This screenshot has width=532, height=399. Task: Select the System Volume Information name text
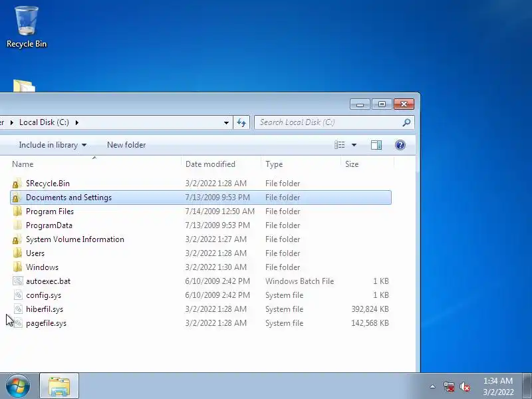pos(75,239)
